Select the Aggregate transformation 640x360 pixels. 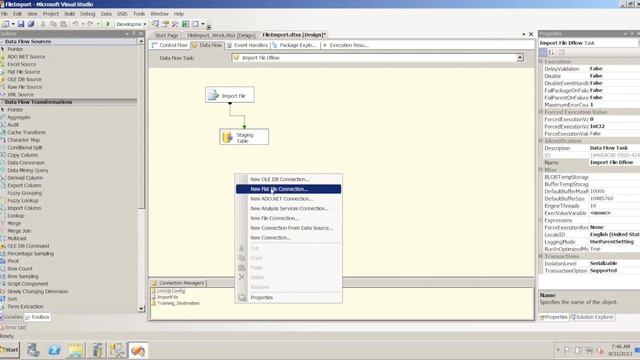click(19, 117)
